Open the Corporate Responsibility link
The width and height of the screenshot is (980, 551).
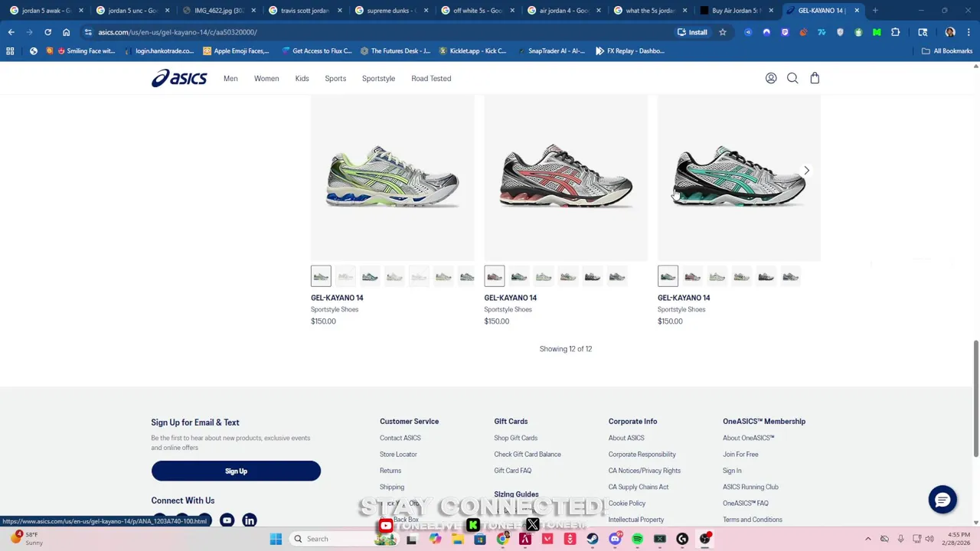642,454
